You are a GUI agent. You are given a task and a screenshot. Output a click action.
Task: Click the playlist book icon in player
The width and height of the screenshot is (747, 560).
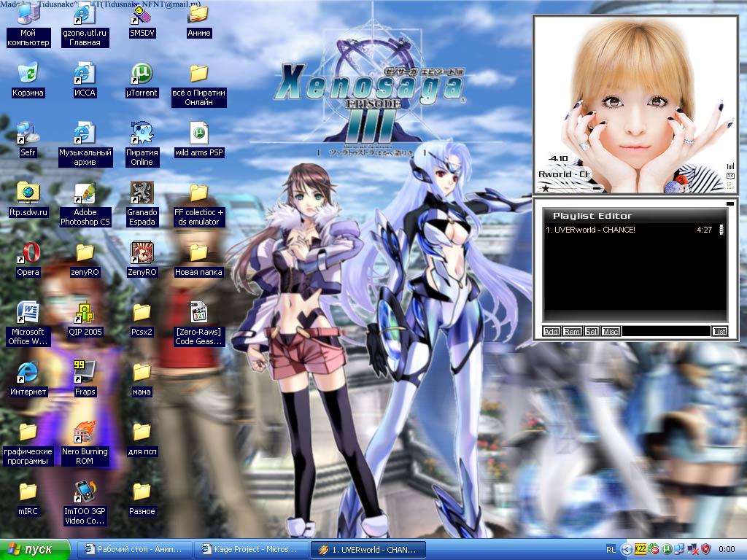730,176
